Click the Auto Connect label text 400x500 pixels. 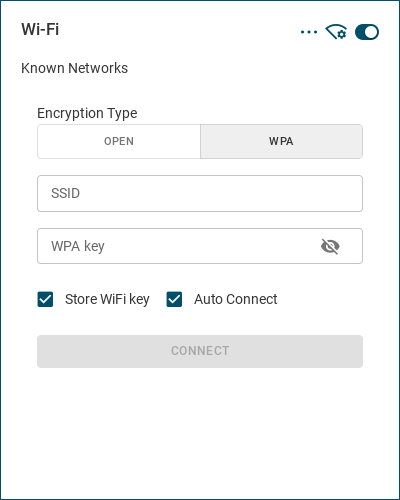click(x=236, y=299)
